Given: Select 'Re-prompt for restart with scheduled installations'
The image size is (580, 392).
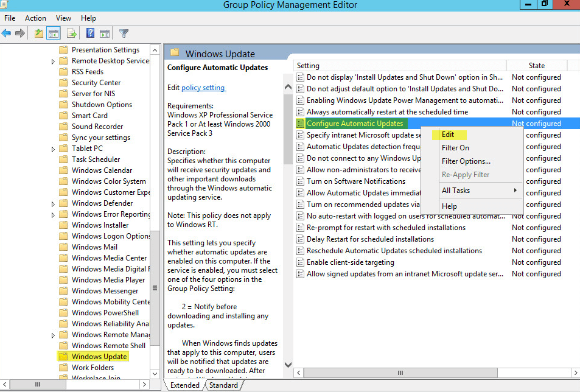Looking at the screenshot, I should [x=386, y=228].
